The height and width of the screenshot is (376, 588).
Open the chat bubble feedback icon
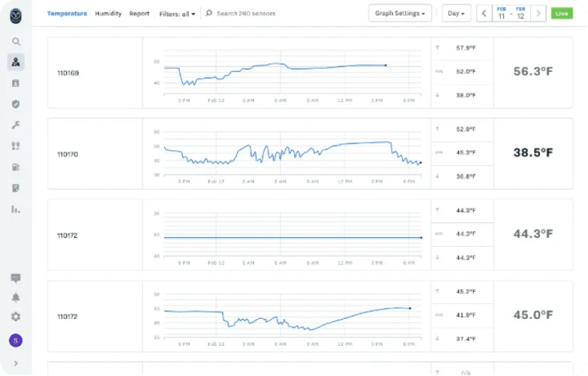tap(15, 278)
